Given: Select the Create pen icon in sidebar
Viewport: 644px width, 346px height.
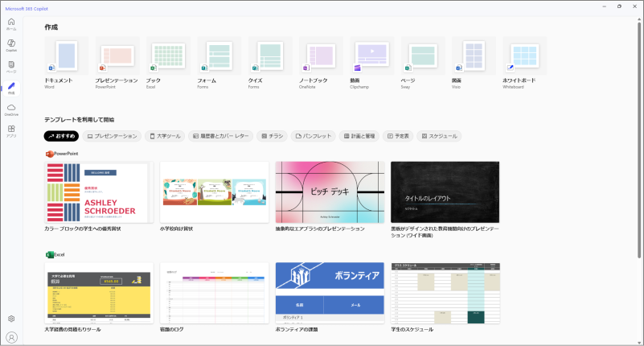Looking at the screenshot, I should (x=11, y=89).
